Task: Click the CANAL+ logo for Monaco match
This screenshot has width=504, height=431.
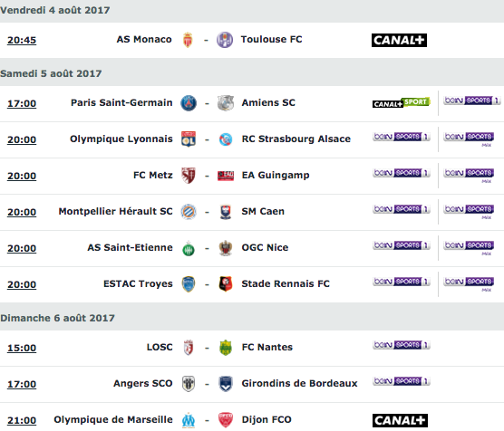Action: tap(399, 40)
